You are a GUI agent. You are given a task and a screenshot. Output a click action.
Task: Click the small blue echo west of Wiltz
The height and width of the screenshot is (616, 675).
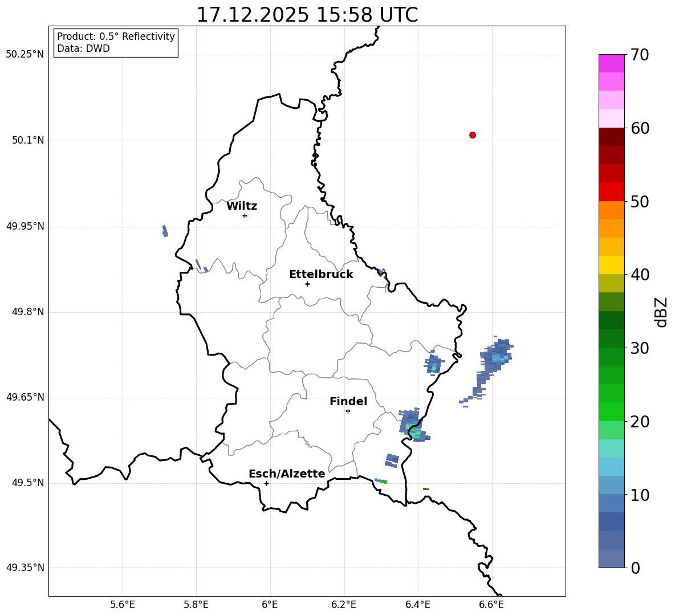(165, 231)
